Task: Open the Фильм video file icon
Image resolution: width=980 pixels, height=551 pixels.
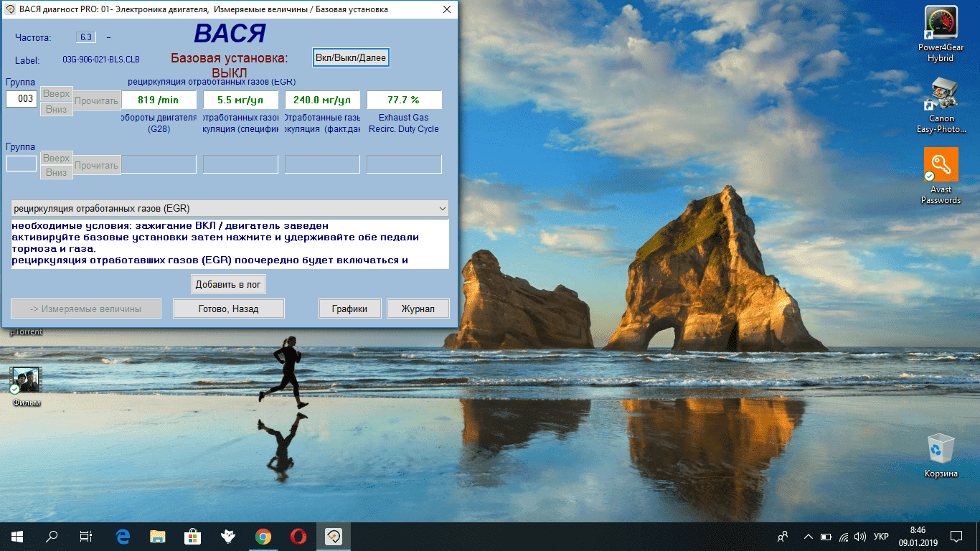Action: pyautogui.click(x=27, y=380)
